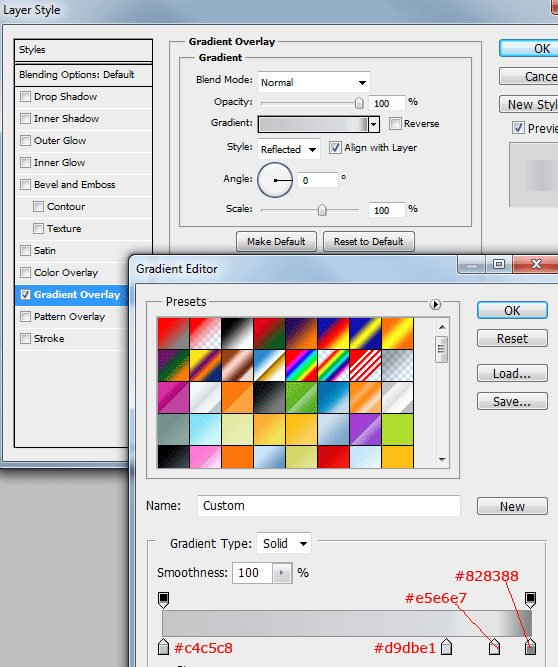Choose the rainbow spectrum preset gradient
558x667 pixels.
click(301, 365)
